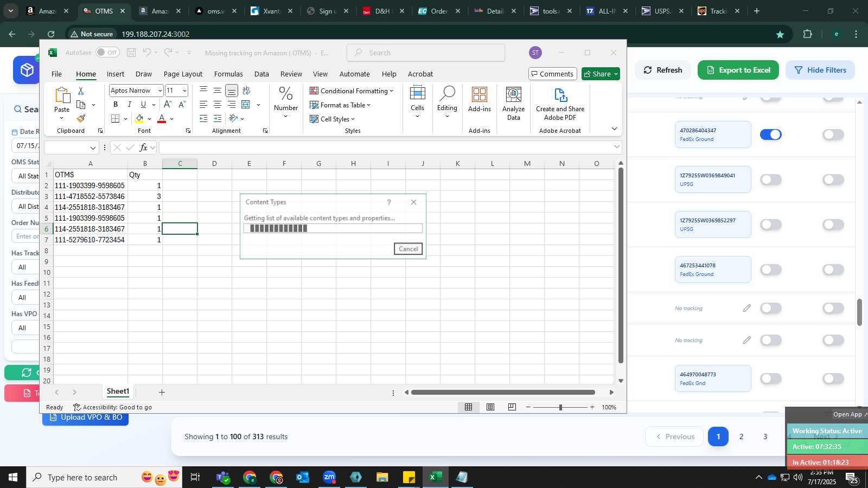Screen dimensions: 868x488
Task: Click Create and Share Adobe PDF
Action: pyautogui.click(x=560, y=104)
